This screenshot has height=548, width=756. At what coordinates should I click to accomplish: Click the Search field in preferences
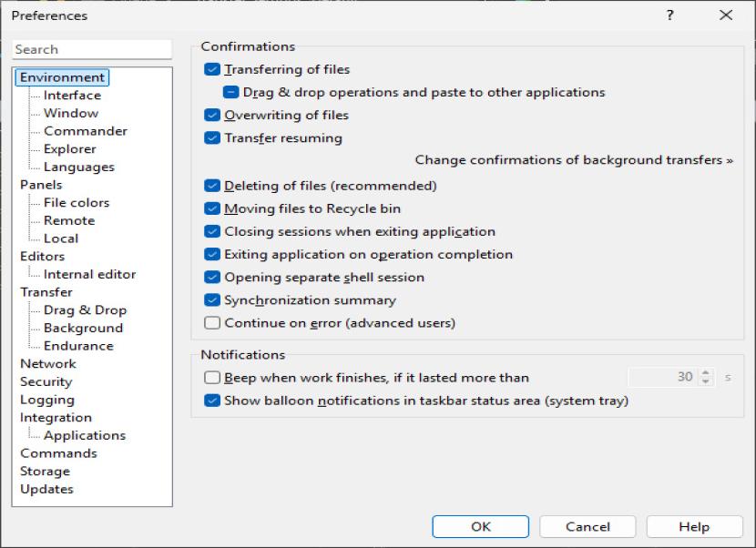pyautogui.click(x=92, y=50)
